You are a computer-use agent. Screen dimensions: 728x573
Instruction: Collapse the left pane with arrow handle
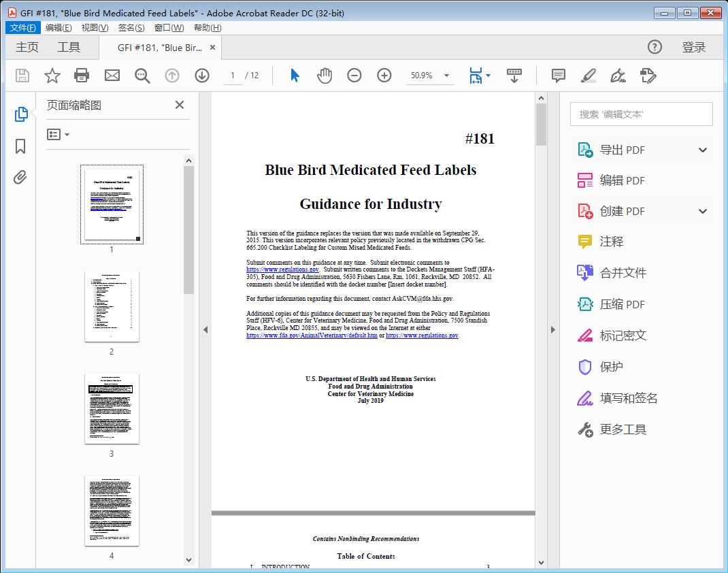tap(205, 330)
